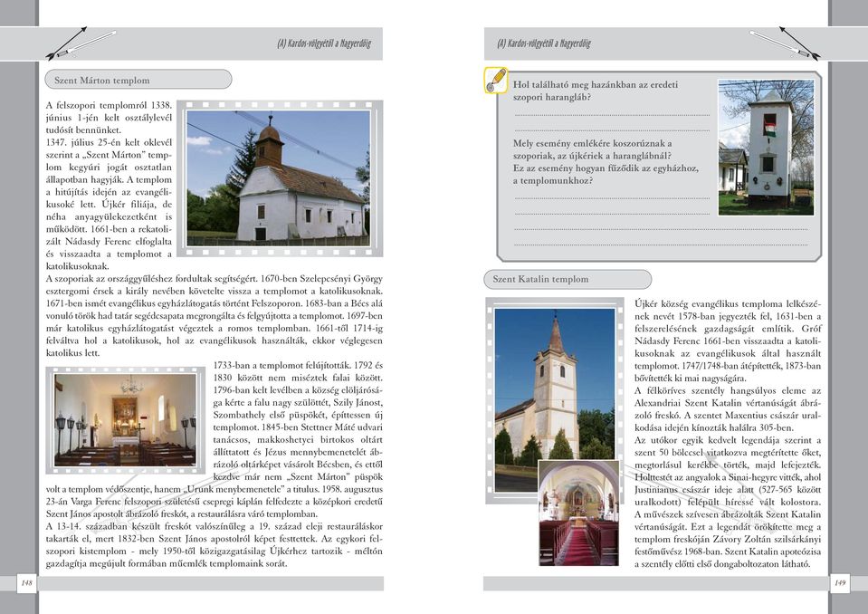Click the last dotted answer line in the question box
Viewport: 868px width, 614px height.
(x=661, y=244)
